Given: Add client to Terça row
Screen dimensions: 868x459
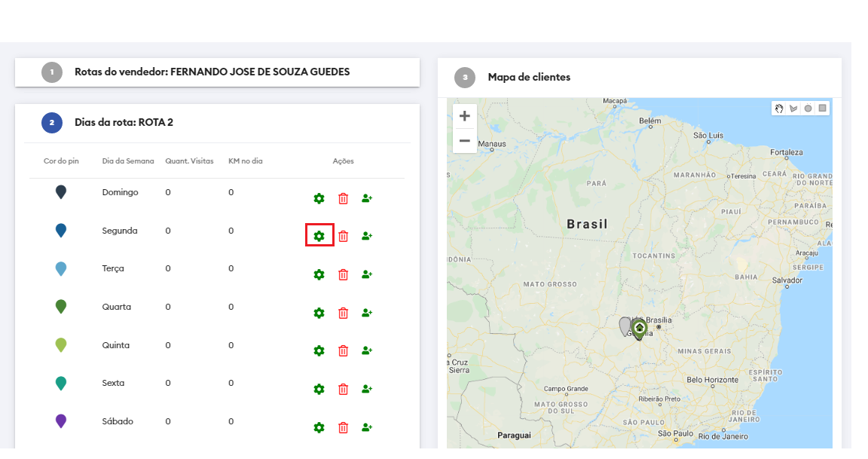Looking at the screenshot, I should point(367,274).
